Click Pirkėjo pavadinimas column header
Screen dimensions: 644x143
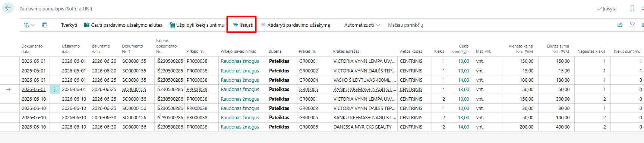(238, 51)
